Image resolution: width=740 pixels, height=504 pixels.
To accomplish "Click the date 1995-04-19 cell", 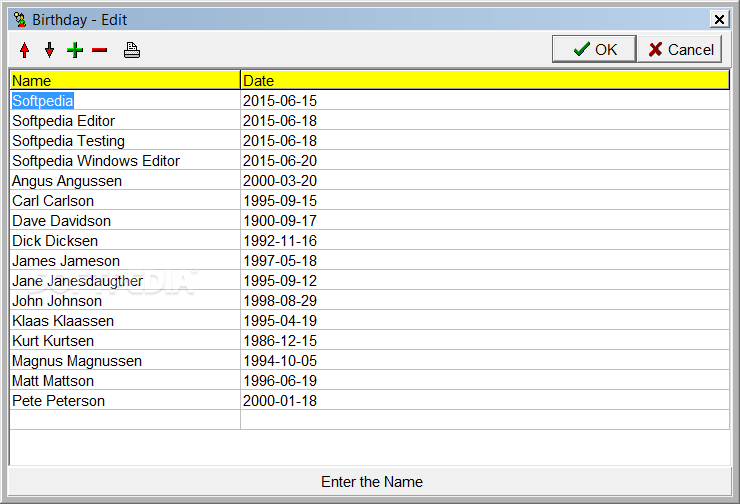I will click(485, 320).
